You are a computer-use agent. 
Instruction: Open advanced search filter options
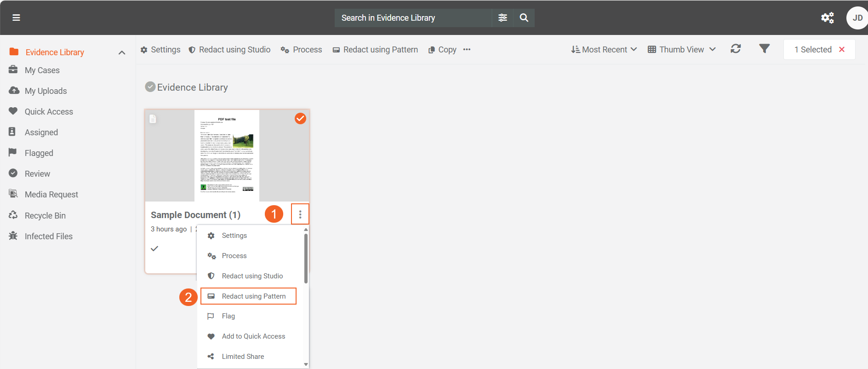point(503,17)
